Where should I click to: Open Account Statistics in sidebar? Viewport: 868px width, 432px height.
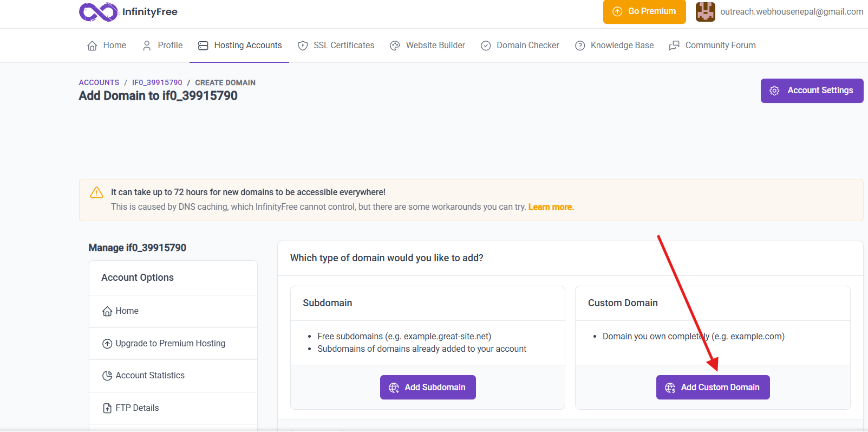[x=173, y=376]
